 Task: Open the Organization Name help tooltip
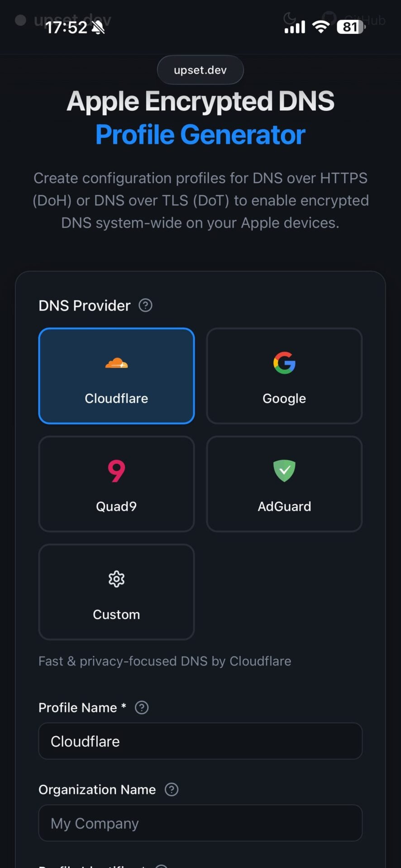coord(171,789)
